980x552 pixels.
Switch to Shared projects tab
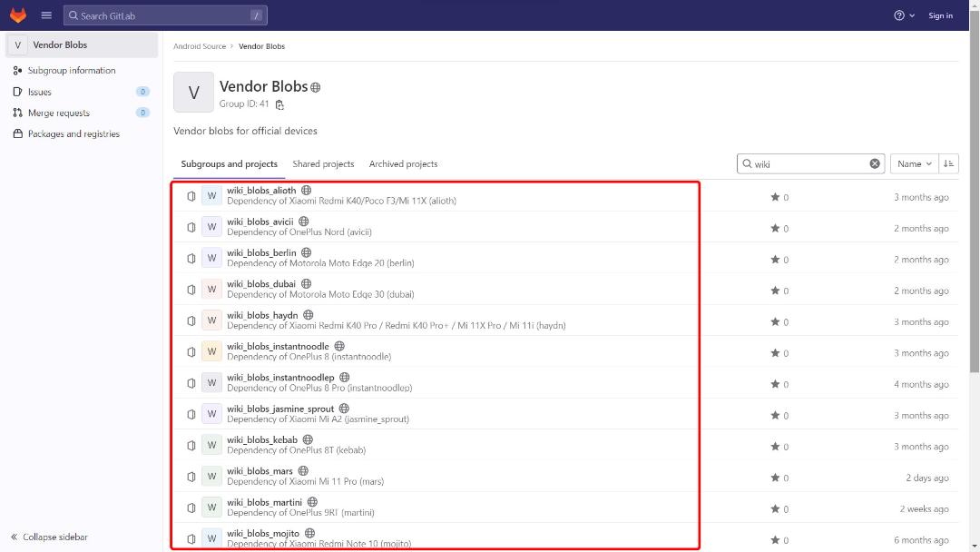coord(323,163)
